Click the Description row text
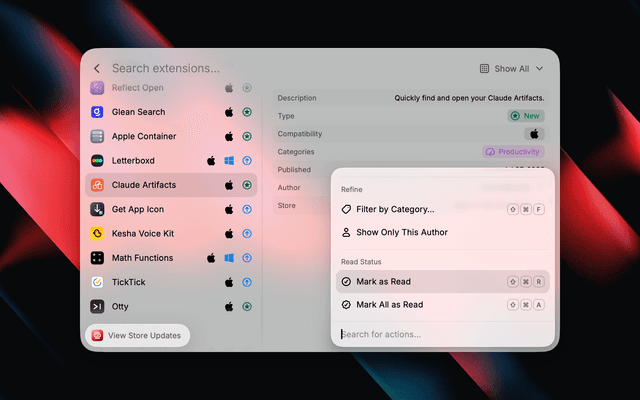Viewport: 640px width, 400px height. tap(469, 98)
